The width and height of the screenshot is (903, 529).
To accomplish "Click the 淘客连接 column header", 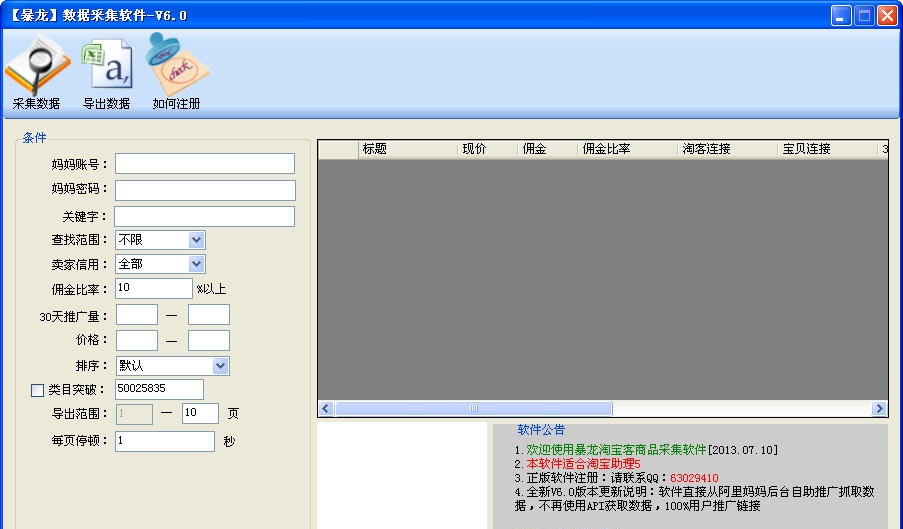I will tap(727, 149).
